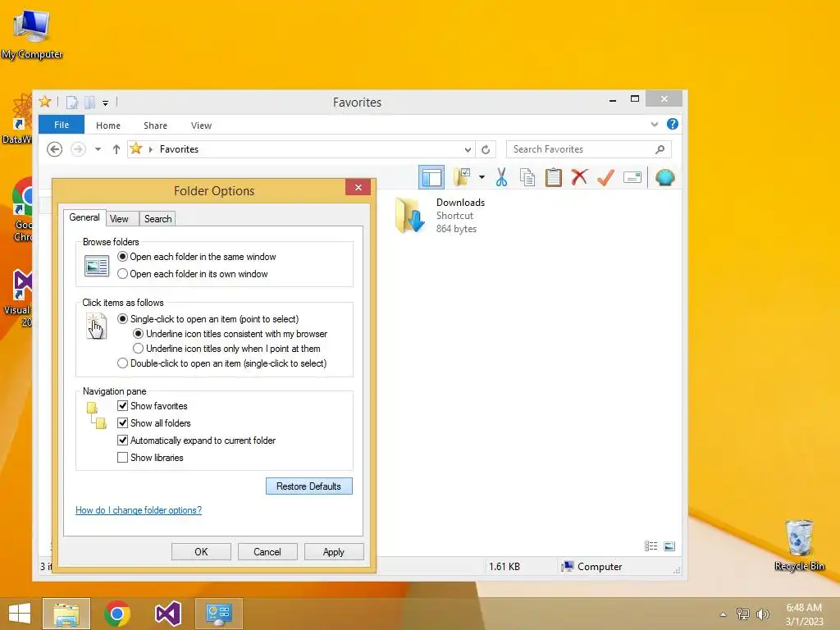Click the Windows Start button
The height and width of the screenshot is (630, 840).
[20, 614]
